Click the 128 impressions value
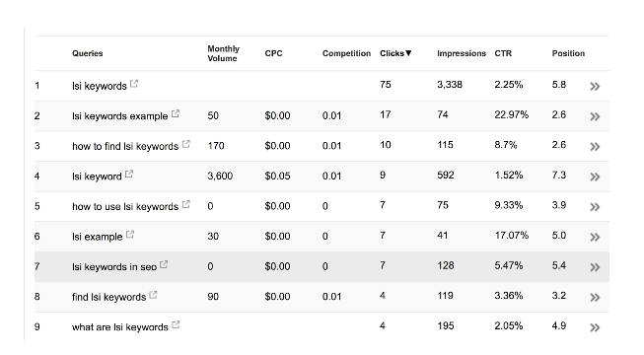Screen dimensions: 644x355 [446, 265]
